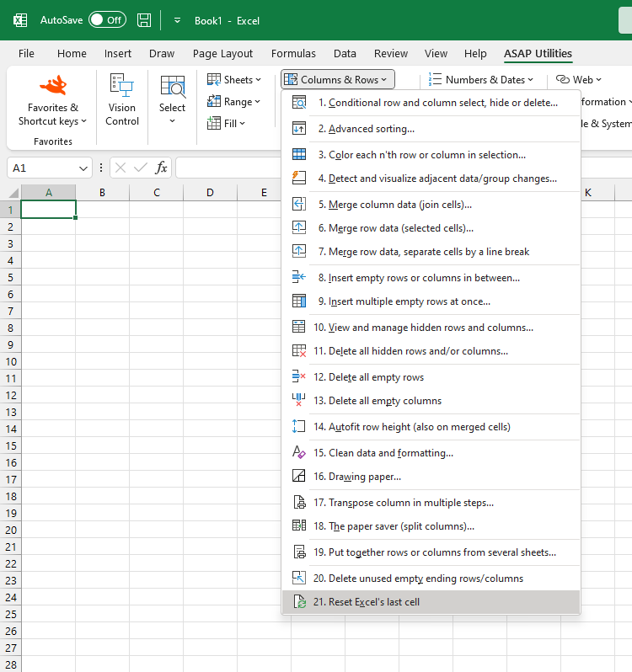
Task: Choose Conditional row and column select item
Action: pyautogui.click(x=431, y=103)
